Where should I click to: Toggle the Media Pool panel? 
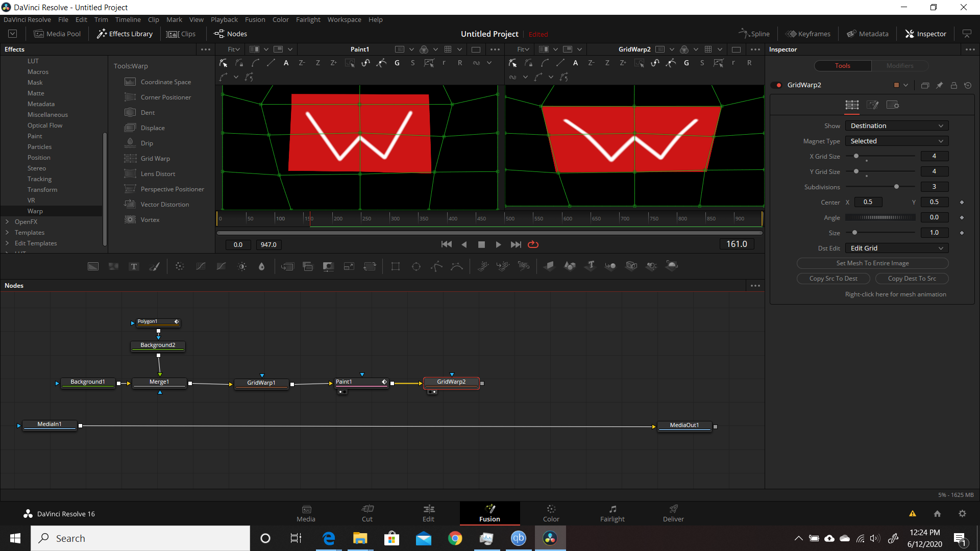(x=57, y=34)
